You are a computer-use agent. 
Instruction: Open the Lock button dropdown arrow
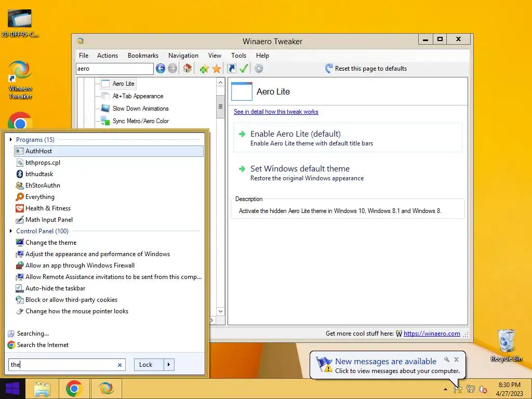point(169,365)
